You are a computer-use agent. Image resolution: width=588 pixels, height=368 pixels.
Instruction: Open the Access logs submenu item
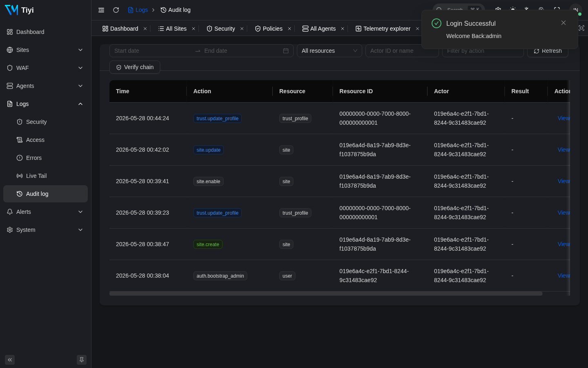pos(45,140)
